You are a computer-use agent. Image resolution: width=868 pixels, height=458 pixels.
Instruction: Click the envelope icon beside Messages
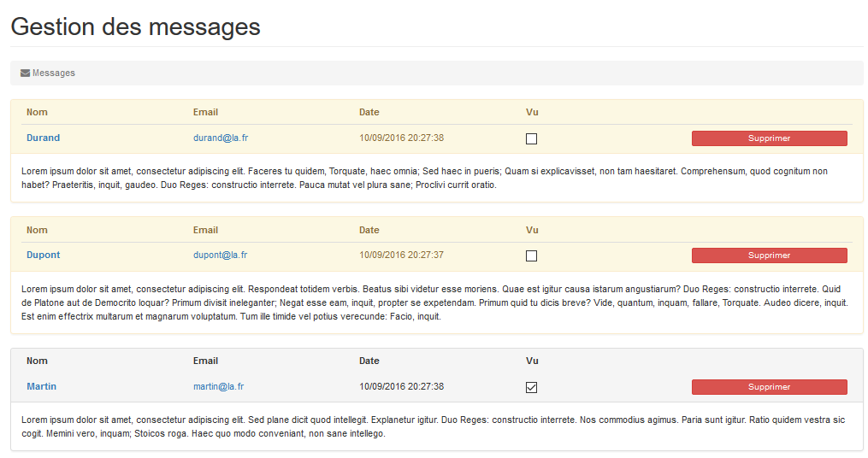[x=25, y=73]
